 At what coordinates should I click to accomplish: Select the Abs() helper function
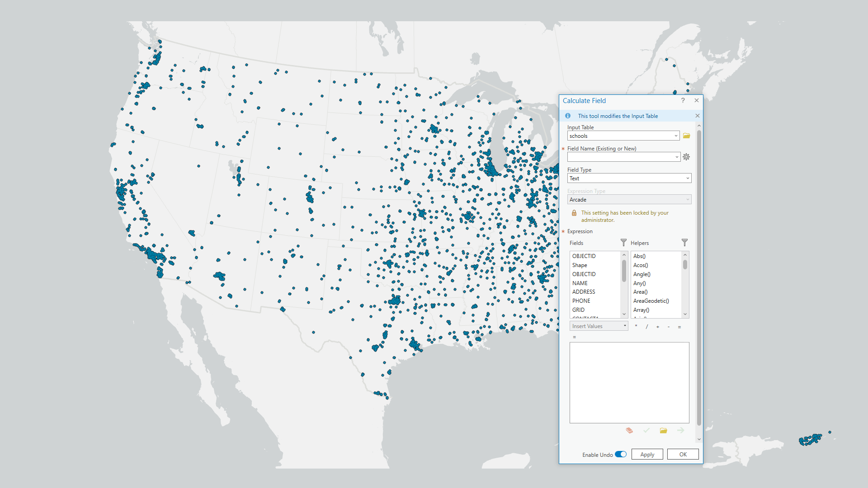(x=639, y=256)
